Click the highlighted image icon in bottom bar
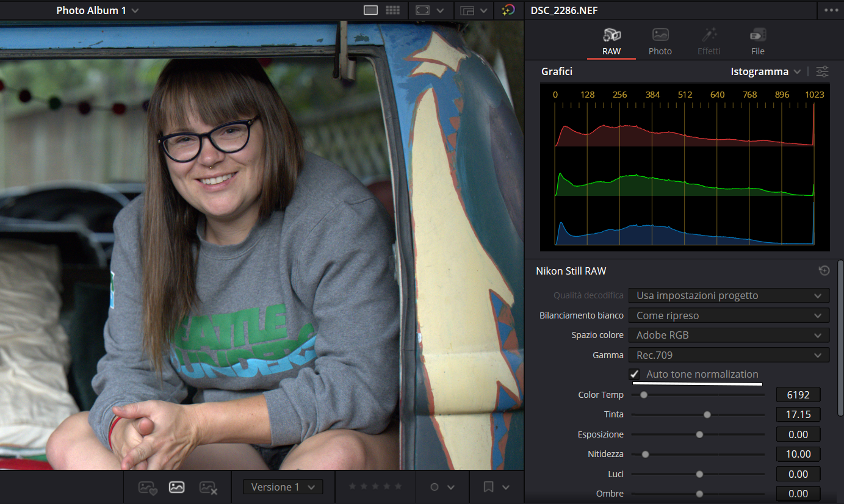844x504 pixels. 177,487
